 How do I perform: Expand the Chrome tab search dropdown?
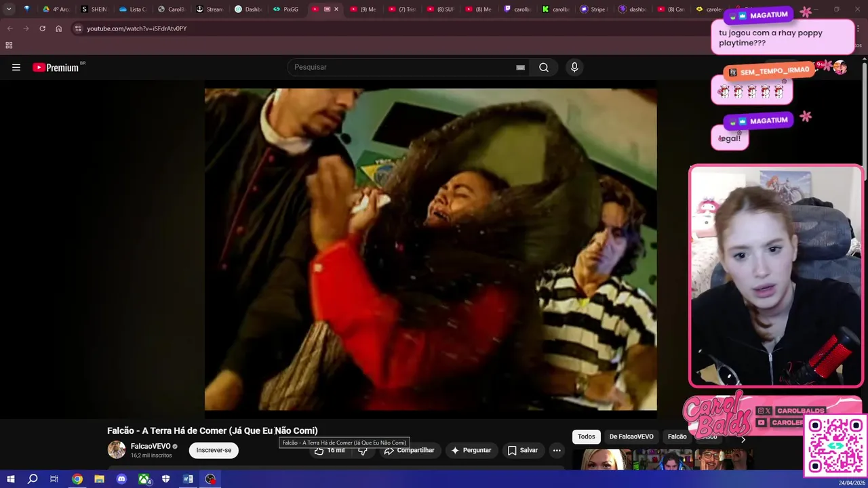9,9
